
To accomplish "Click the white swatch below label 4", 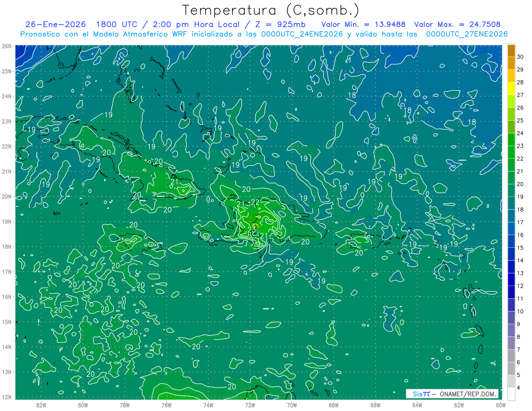I will [511, 394].
